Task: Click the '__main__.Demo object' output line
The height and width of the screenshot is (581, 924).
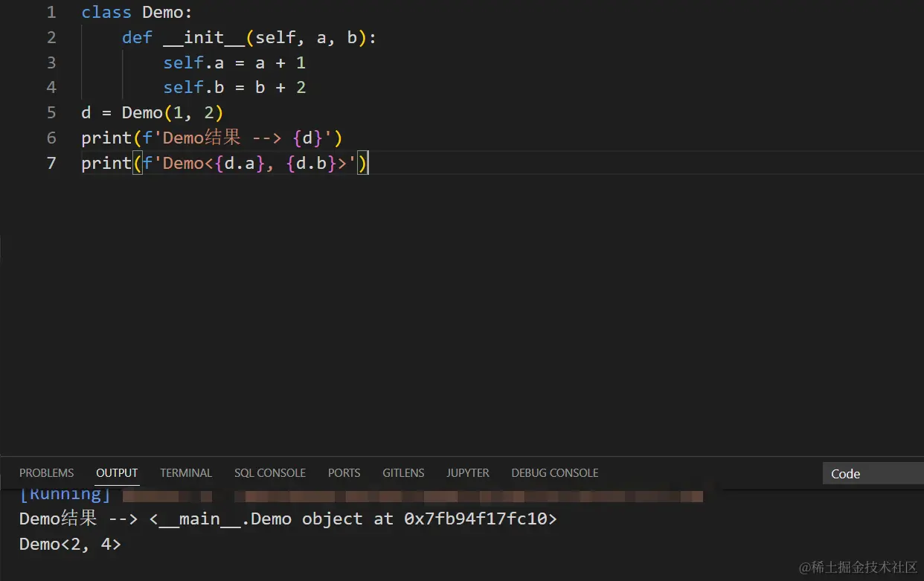Action: click(x=288, y=519)
